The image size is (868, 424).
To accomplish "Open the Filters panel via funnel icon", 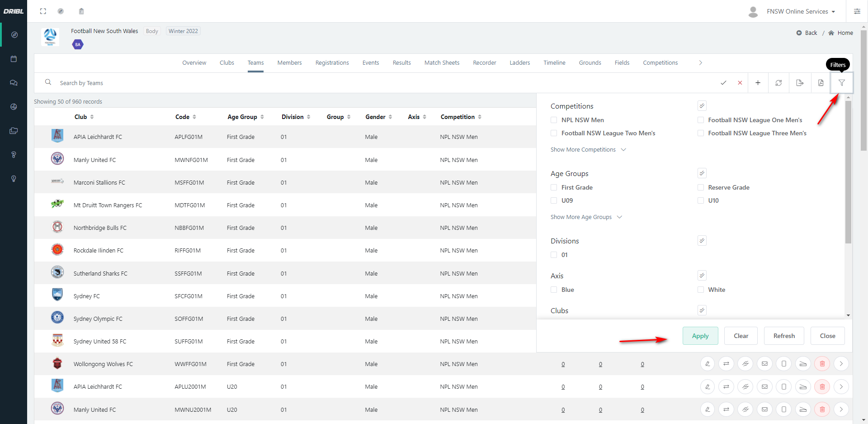I will point(842,83).
